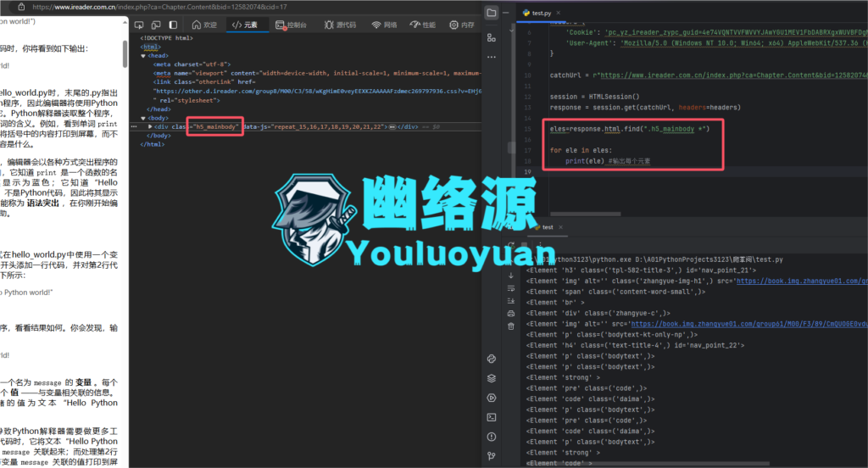Click the lock icon in the address bar
Screen dimensions: 868x468
(21, 7)
